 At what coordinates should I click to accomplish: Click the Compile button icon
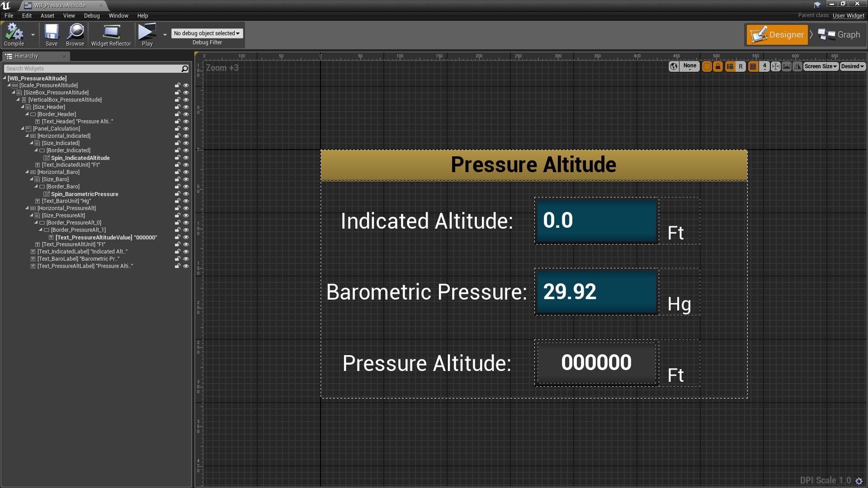(x=14, y=32)
